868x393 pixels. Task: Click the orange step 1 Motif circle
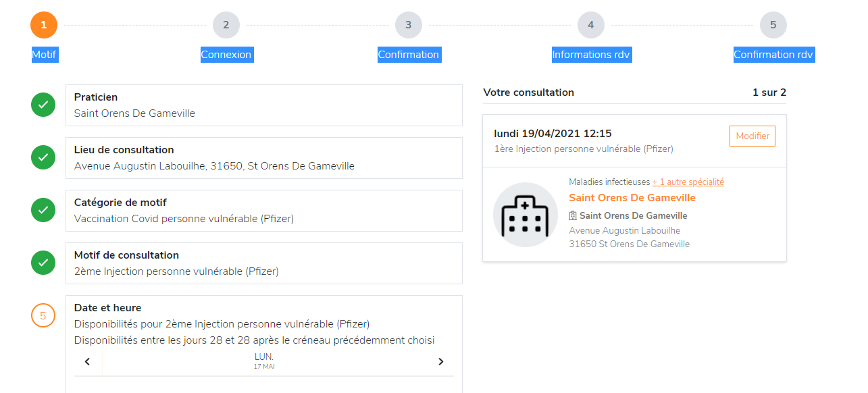(x=44, y=25)
